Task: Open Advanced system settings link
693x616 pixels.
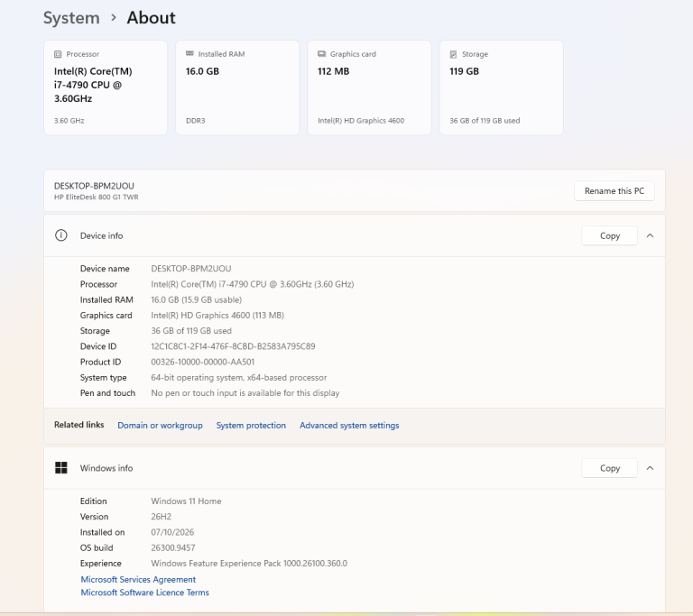Action: coord(349,425)
